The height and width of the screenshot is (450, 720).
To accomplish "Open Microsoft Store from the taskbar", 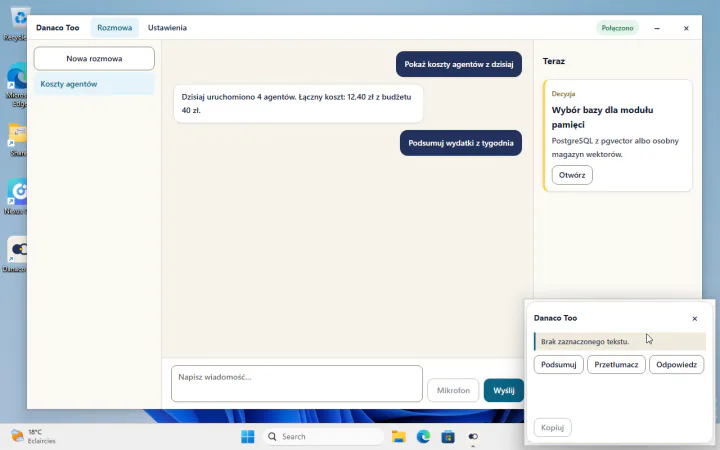I will 448,436.
